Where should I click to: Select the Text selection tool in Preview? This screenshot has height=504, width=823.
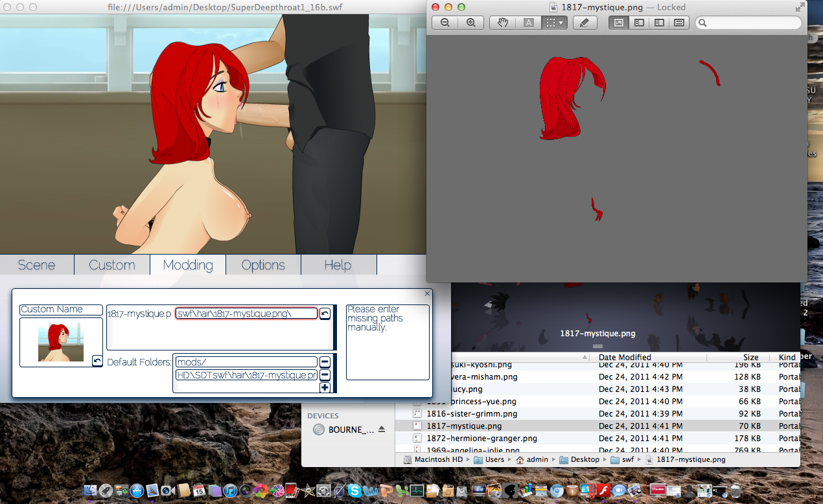tap(528, 23)
